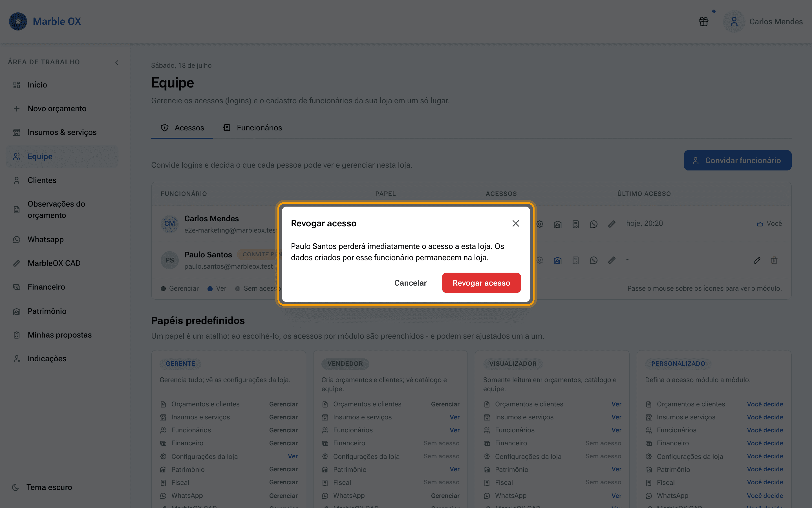Click the Papéis predefinidos heading

point(198,321)
